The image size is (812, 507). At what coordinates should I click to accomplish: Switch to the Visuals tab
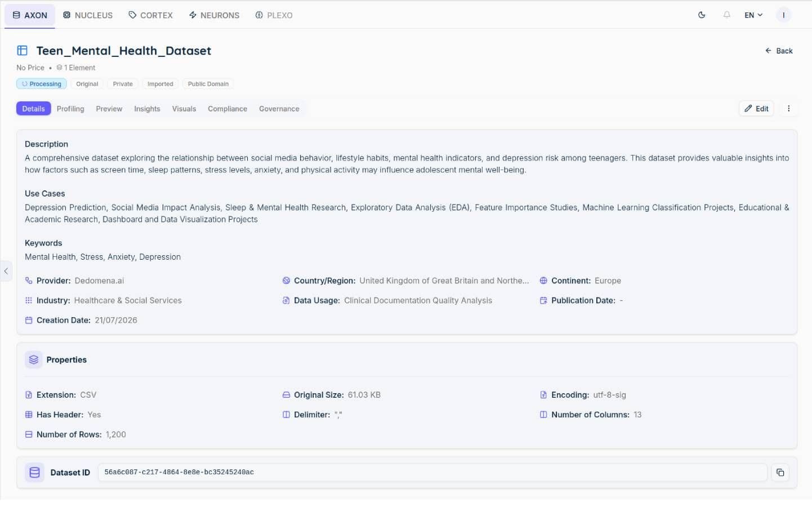point(184,109)
